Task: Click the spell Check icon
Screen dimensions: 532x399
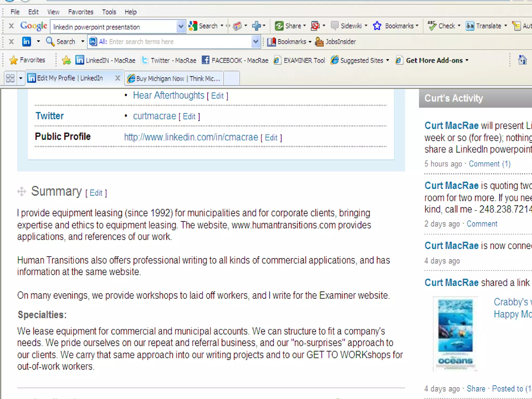Action: [432, 26]
